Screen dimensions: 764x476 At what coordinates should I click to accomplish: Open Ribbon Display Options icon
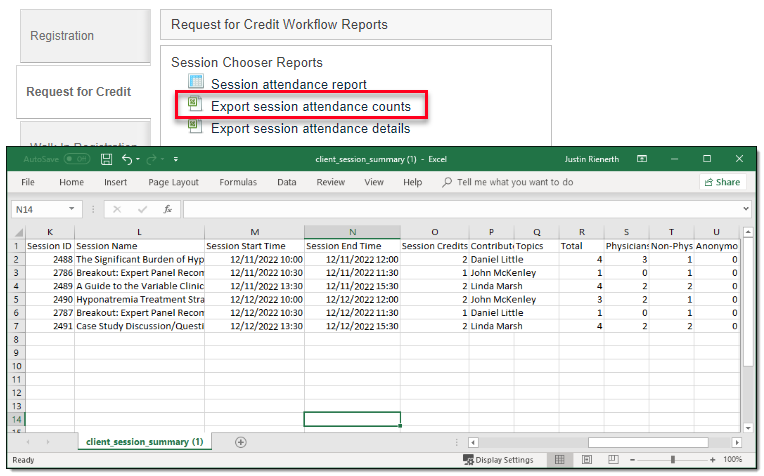coord(642,159)
